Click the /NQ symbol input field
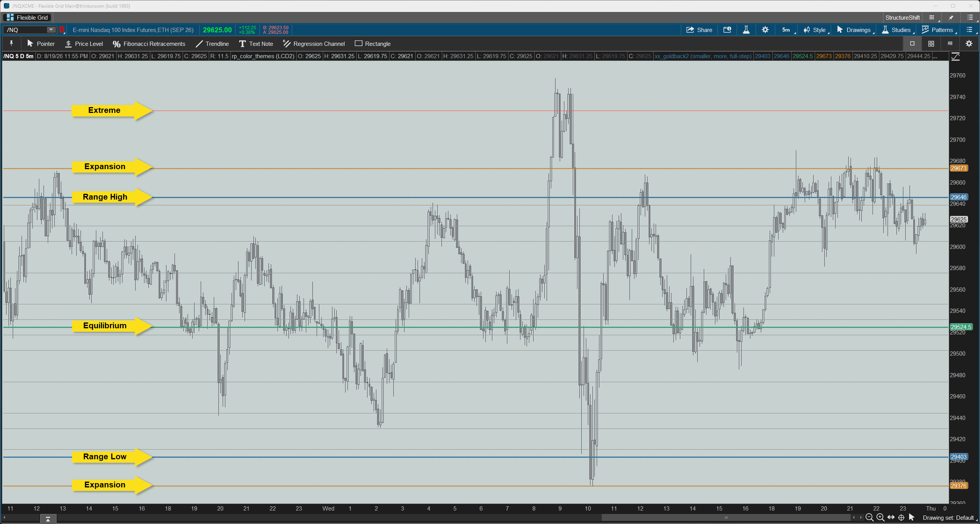The image size is (980, 524). pyautogui.click(x=25, y=30)
